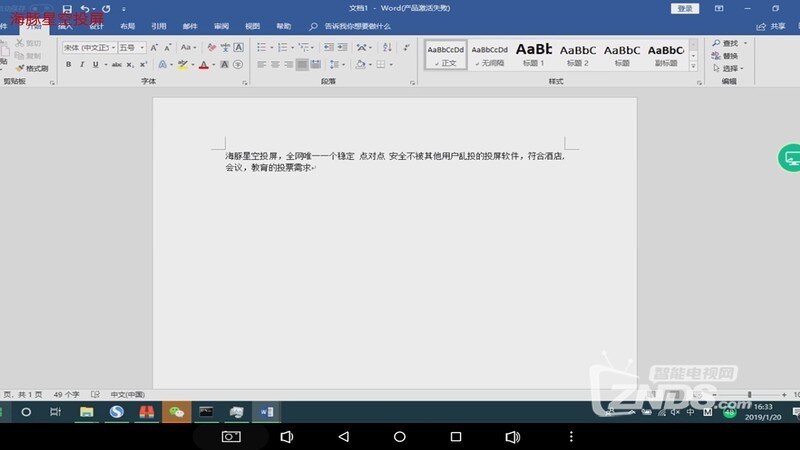Image resolution: width=800 pixels, height=450 pixels.
Task: Open the font dialog launcher
Action: coord(245,82)
